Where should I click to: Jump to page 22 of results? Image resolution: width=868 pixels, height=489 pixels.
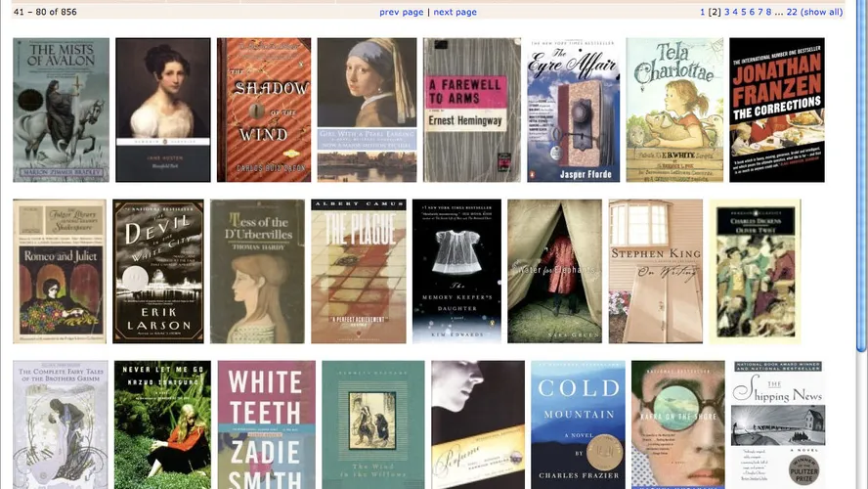coord(792,12)
